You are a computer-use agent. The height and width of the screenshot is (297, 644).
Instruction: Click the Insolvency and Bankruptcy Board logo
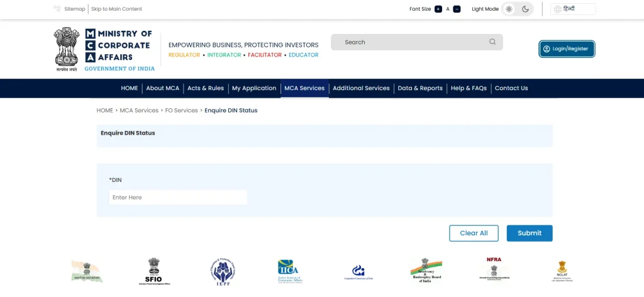pos(426,271)
